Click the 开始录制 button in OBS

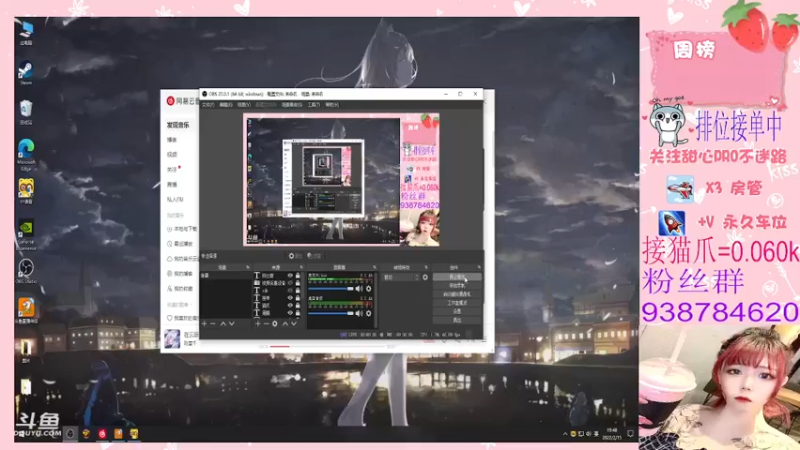click(457, 286)
